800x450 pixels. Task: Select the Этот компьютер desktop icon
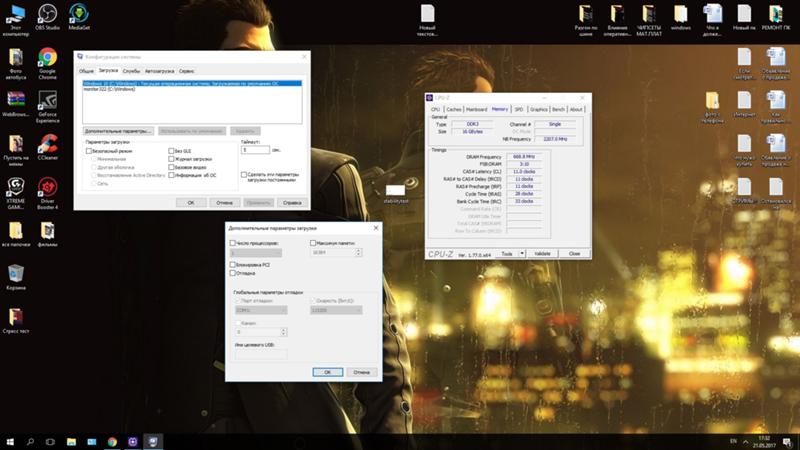pos(16,20)
